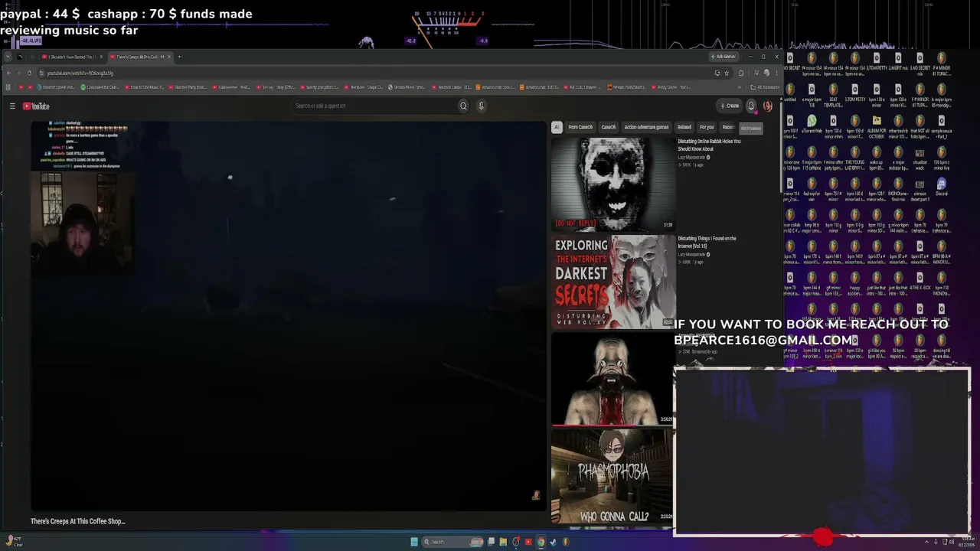The image size is (980, 551).
Task: Open Google Chrome from the taskbar
Action: click(541, 542)
